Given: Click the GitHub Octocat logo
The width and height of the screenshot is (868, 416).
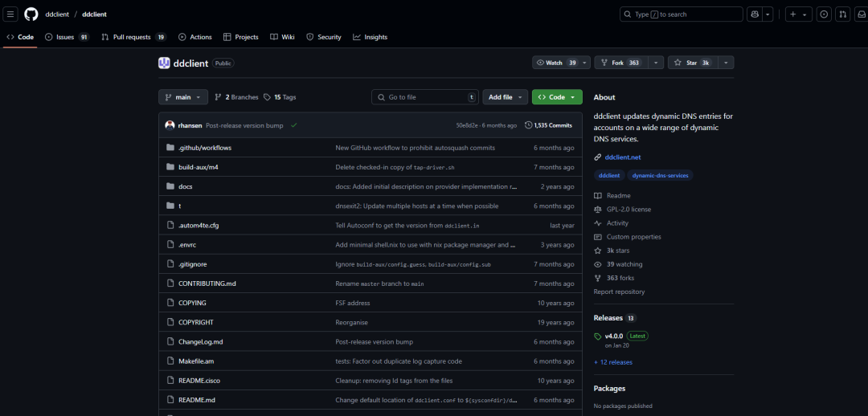Looking at the screenshot, I should point(31,14).
